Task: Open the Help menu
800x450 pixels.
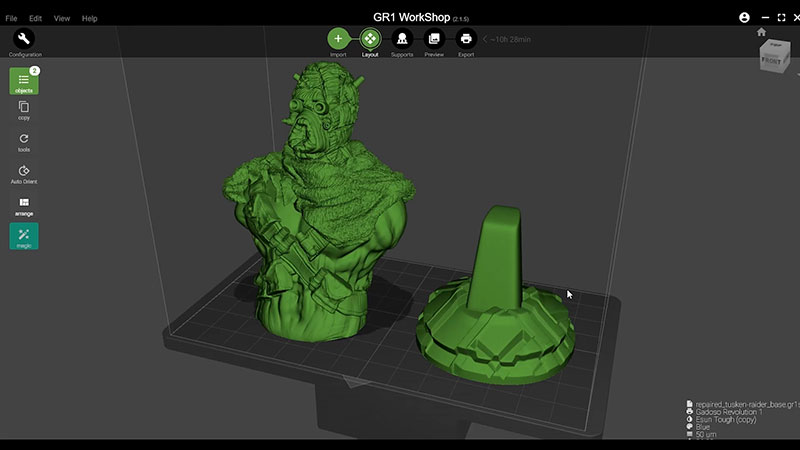Action: 89,18
